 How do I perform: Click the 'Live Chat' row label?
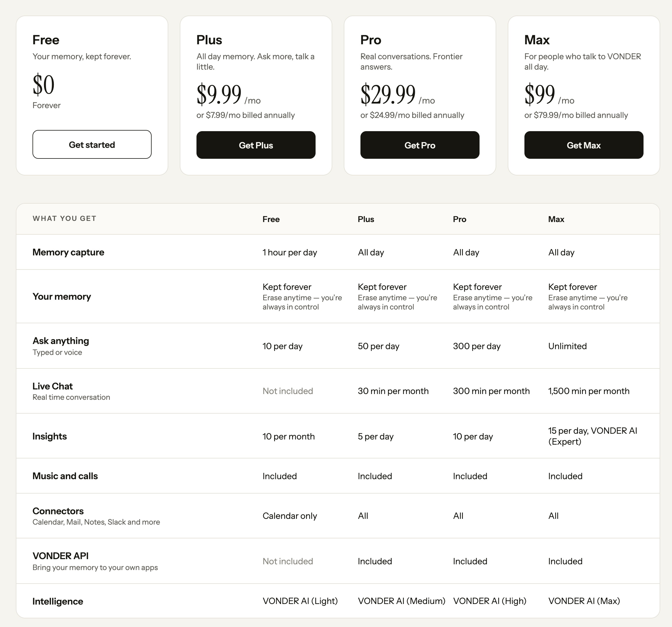pos(53,386)
